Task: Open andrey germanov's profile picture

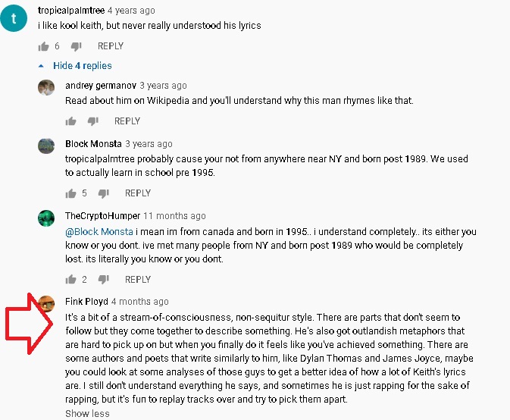Action: tap(46, 87)
